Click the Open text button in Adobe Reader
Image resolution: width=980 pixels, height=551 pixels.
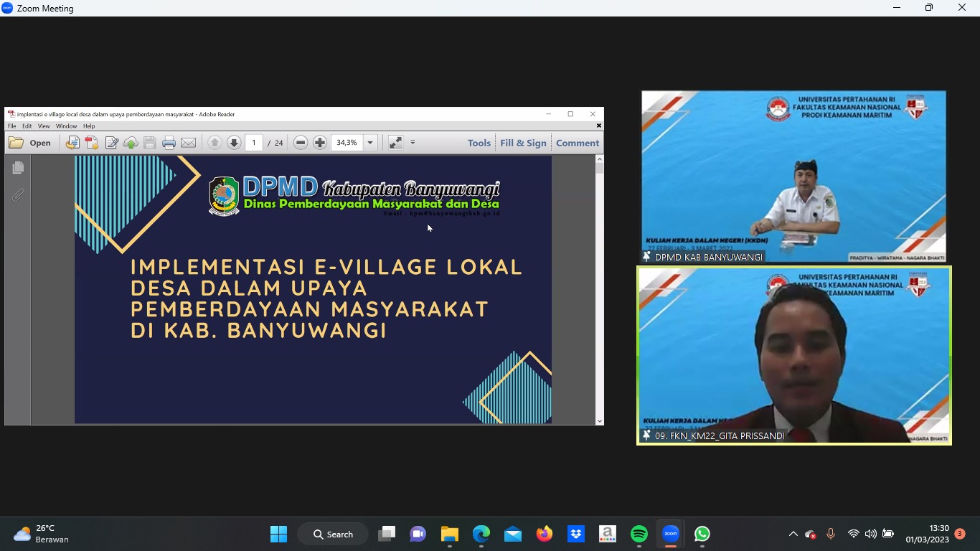click(x=40, y=143)
